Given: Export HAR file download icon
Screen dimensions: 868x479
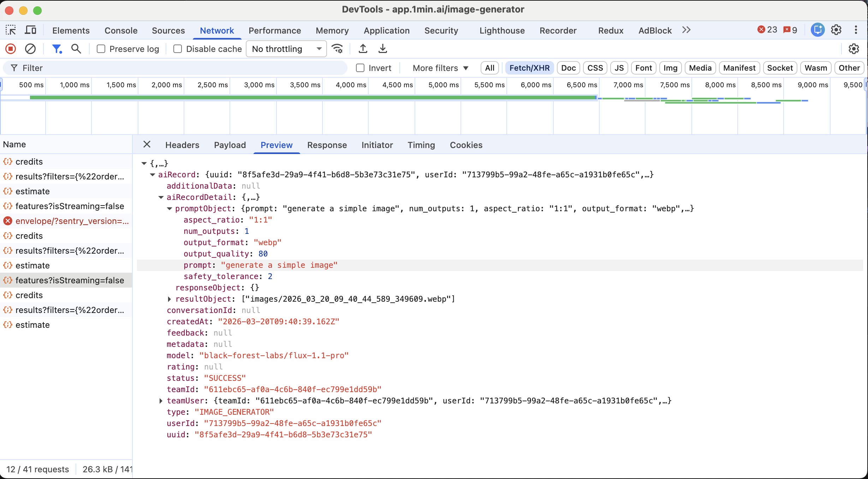Looking at the screenshot, I should click(x=382, y=49).
